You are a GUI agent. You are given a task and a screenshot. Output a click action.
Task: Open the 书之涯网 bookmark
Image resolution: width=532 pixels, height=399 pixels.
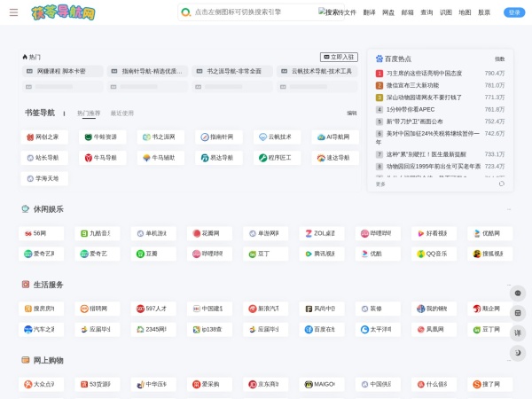[160, 137]
